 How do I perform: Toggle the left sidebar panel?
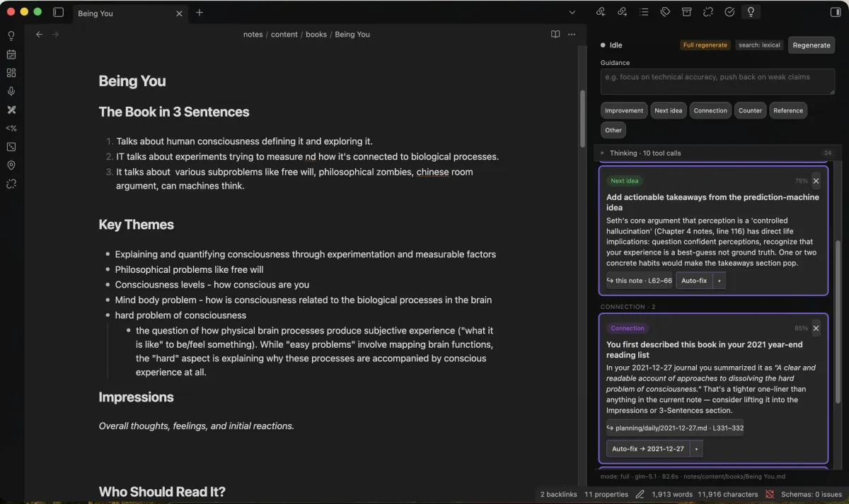58,13
